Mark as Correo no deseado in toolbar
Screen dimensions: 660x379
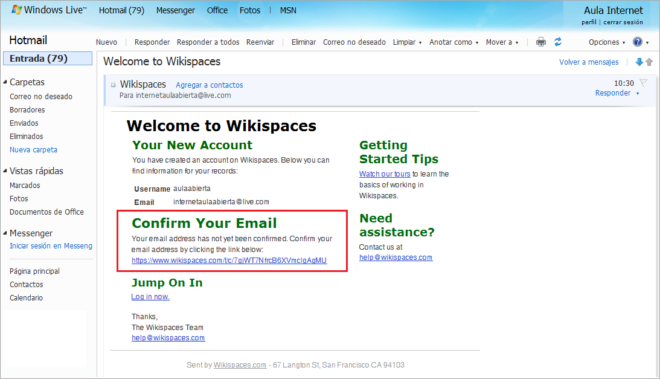point(354,42)
